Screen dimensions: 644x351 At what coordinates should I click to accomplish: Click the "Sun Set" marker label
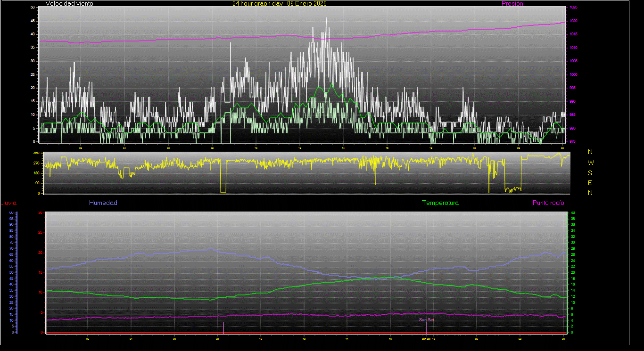pyautogui.click(x=427, y=319)
